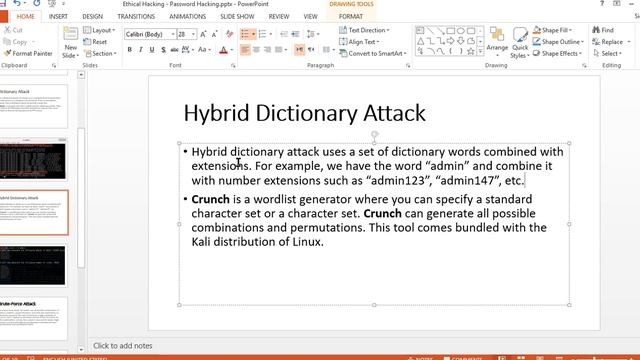Toggle underline formatting
The width and height of the screenshot is (640, 360).
(x=152, y=50)
